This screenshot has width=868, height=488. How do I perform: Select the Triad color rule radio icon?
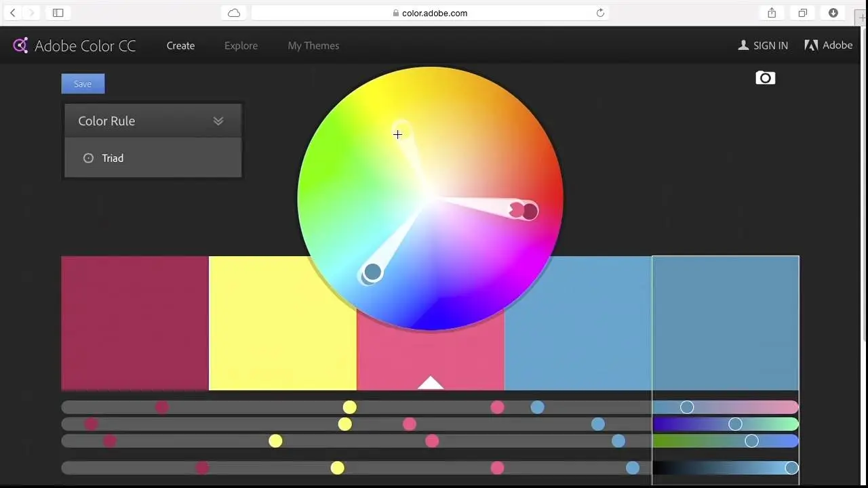click(88, 158)
